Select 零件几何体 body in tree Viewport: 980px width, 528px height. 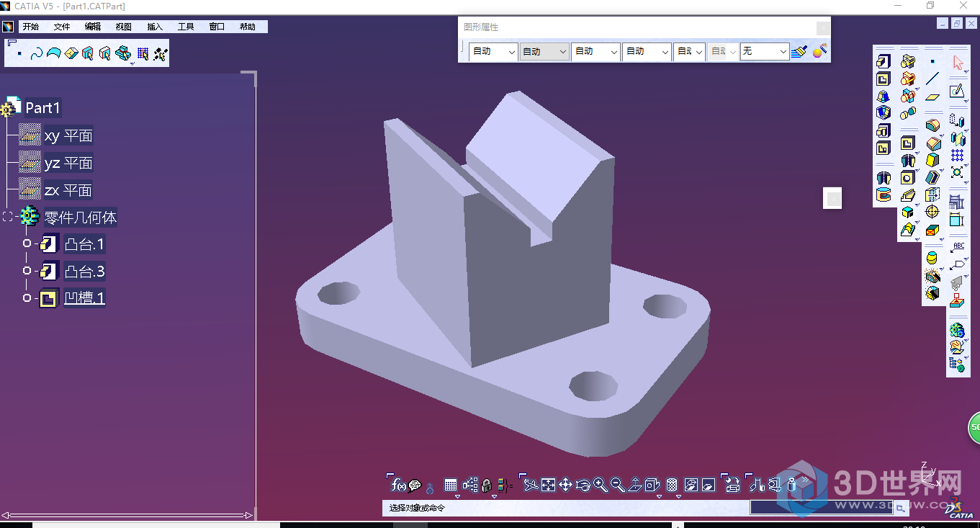(80, 218)
